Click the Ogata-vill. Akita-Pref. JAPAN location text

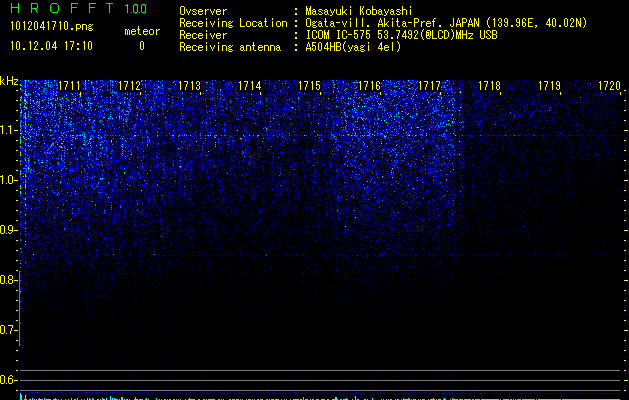(x=446, y=23)
